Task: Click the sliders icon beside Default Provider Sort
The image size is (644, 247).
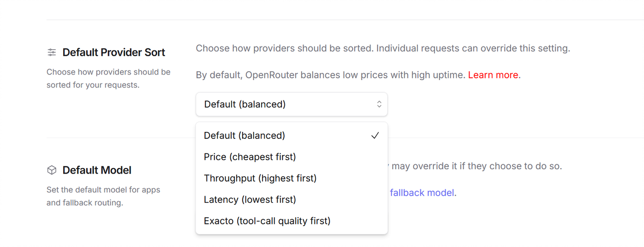Action: pos(51,52)
